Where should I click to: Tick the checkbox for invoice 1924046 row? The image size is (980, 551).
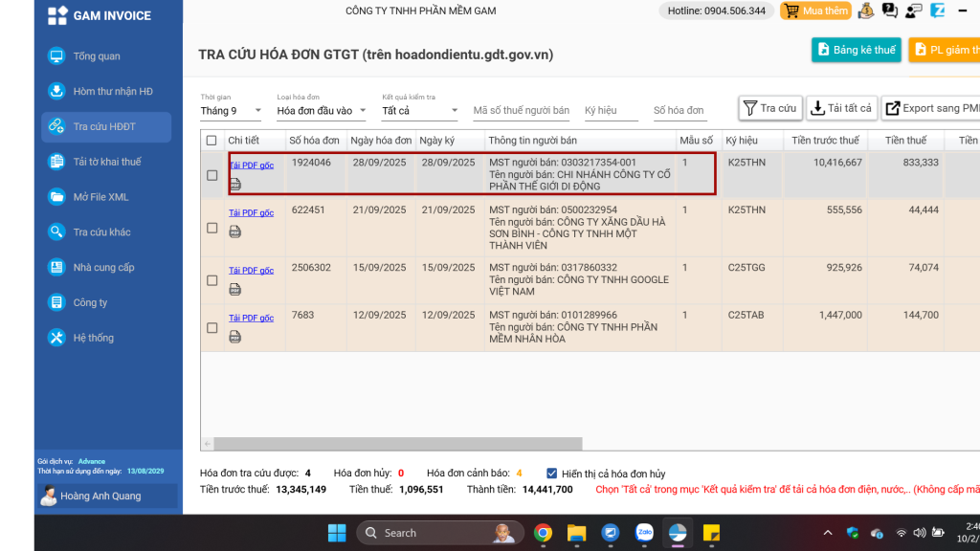(x=212, y=175)
